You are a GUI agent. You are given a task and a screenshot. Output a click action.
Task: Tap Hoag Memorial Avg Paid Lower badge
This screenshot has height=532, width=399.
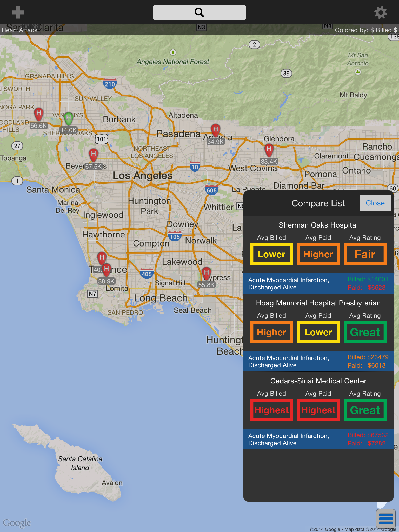tap(318, 332)
